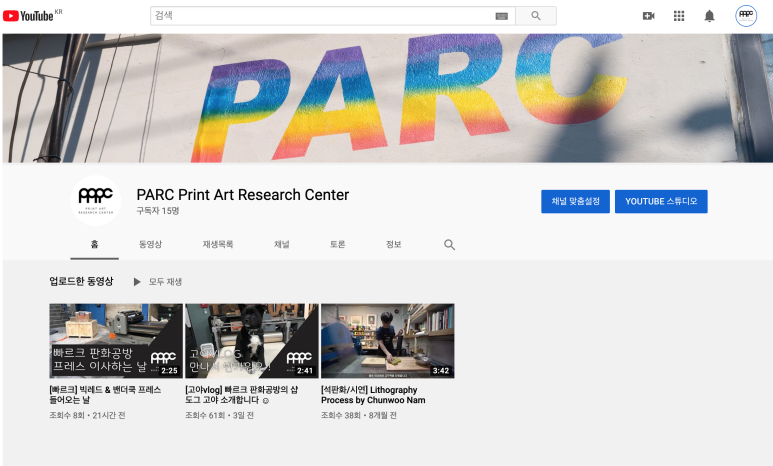773x466 pixels.
Task: Open 'Lithography Process by Chunwoo Nam' title
Action: [x=373, y=394]
